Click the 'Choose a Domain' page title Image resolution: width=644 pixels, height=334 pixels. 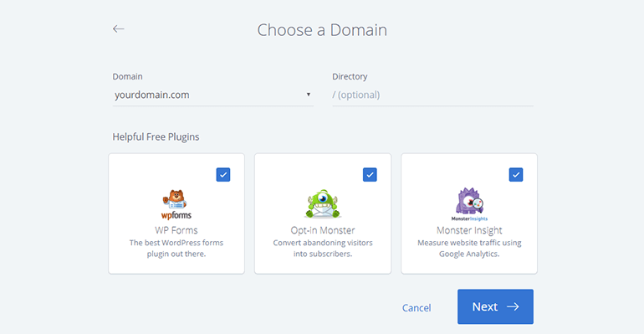coord(322,30)
